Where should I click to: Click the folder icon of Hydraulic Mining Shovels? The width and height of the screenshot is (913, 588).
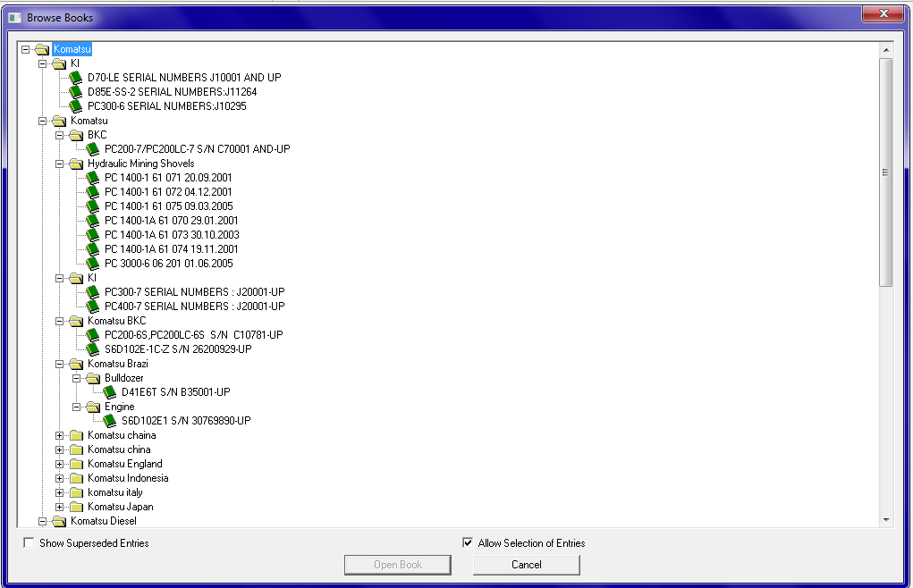tap(76, 164)
